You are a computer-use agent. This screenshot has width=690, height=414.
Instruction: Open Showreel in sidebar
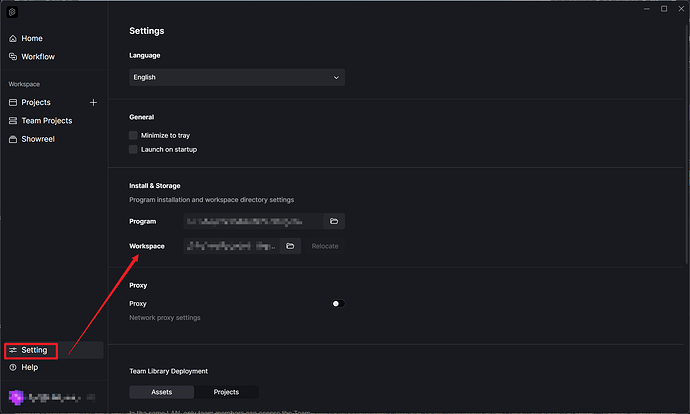(x=38, y=139)
